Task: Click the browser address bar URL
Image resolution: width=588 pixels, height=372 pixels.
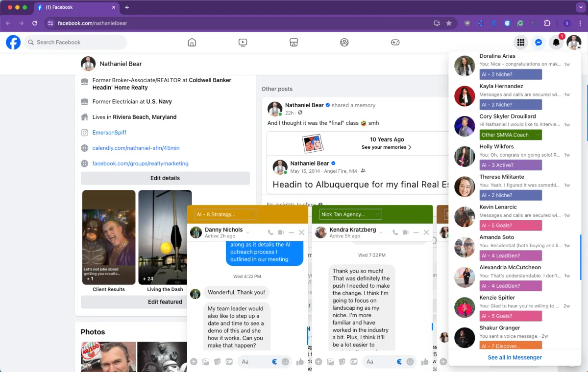Action: coord(93,23)
